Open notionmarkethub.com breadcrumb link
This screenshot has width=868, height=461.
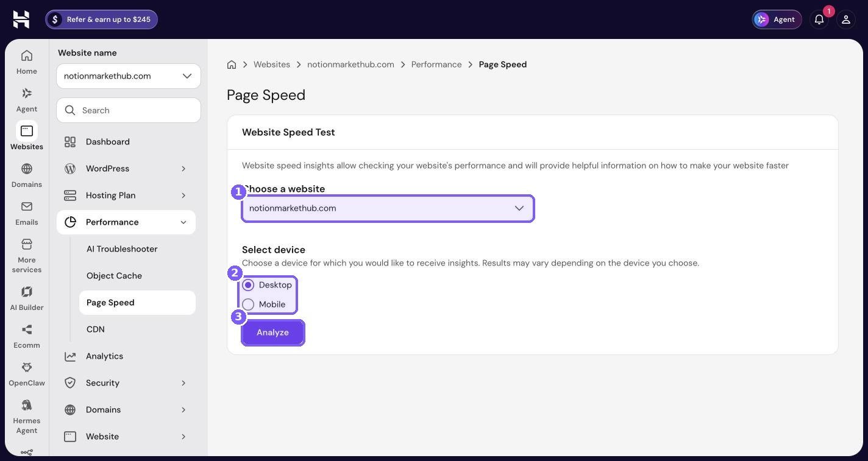coord(350,65)
